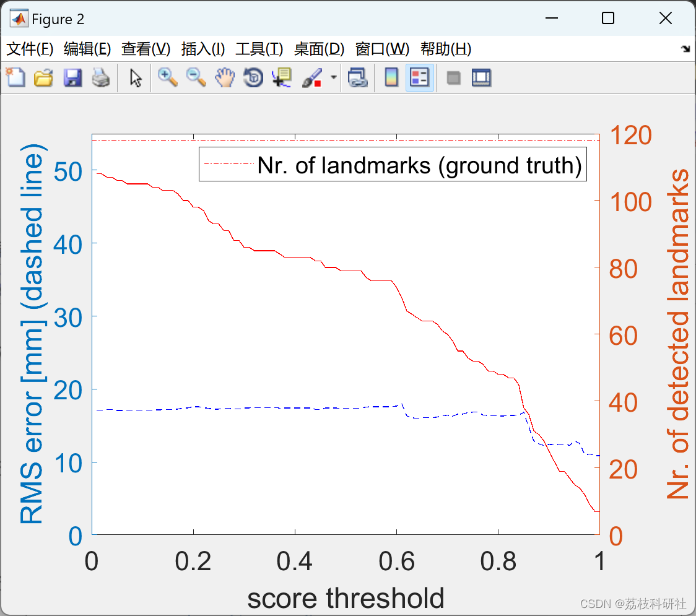Open the 文件(F) menu
This screenshot has width=696, height=616.
pyautogui.click(x=30, y=49)
